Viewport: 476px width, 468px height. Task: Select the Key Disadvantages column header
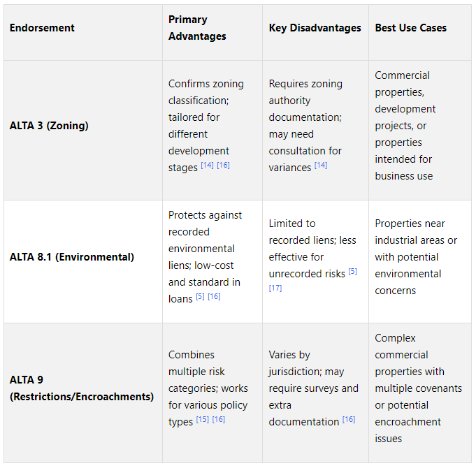coord(315,28)
